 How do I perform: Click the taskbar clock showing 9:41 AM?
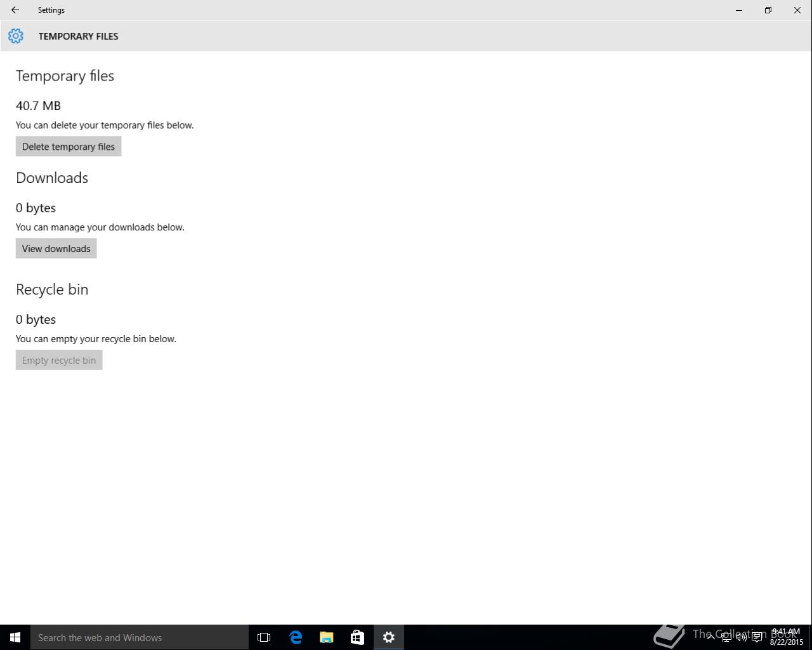pos(787,637)
